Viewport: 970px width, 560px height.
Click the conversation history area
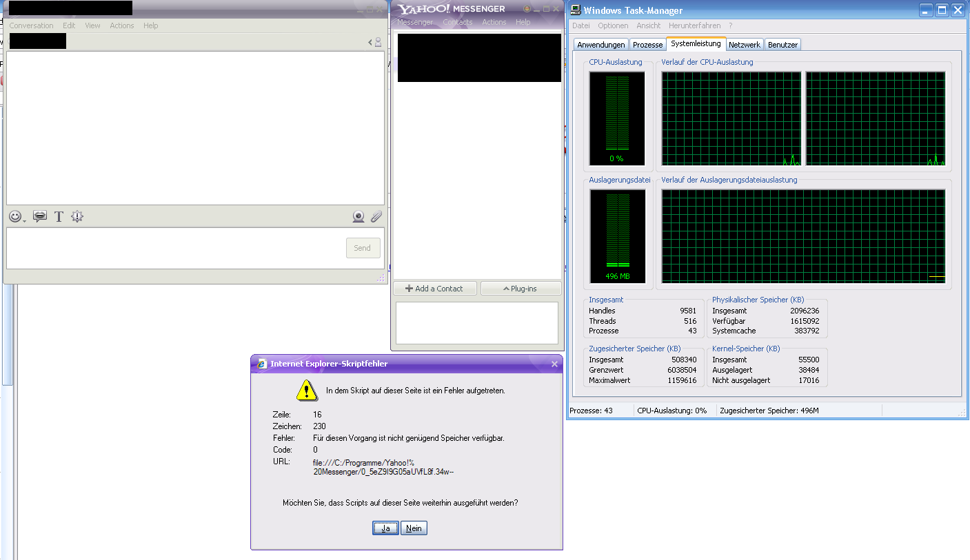[x=195, y=127]
